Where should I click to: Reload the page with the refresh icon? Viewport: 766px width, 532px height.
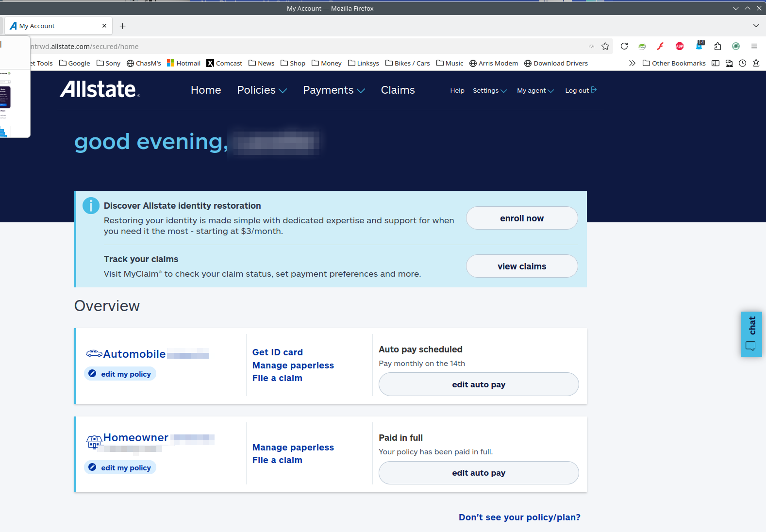coord(624,46)
